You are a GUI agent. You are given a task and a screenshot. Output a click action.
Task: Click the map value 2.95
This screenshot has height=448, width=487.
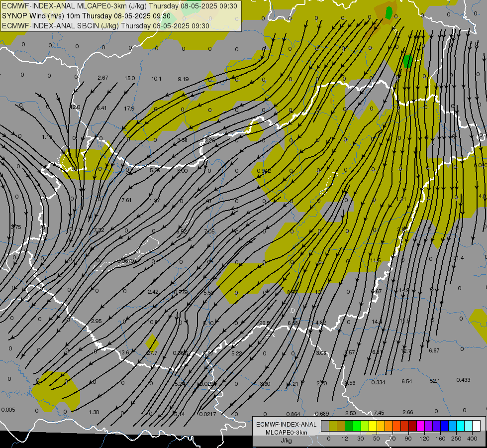(97, 321)
